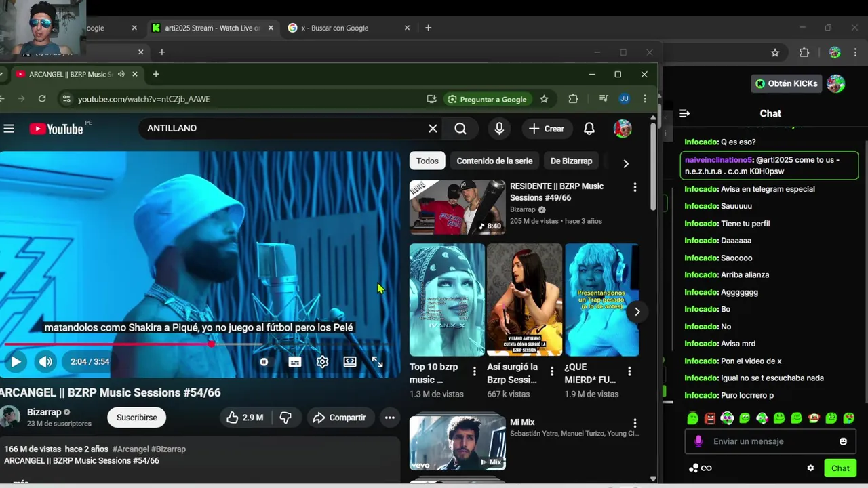Viewport: 868px width, 488px height.
Task: Open Extensions in the YouTube browser window
Action: (x=573, y=99)
